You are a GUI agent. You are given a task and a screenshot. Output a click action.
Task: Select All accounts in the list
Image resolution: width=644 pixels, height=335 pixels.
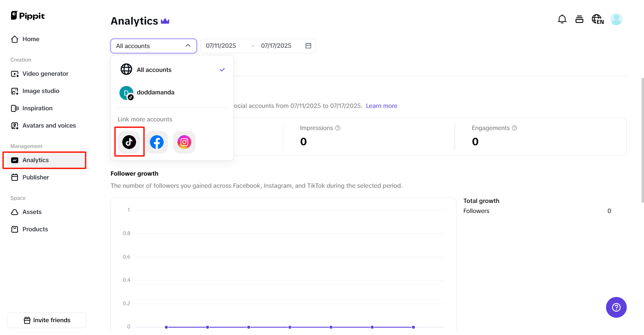154,69
